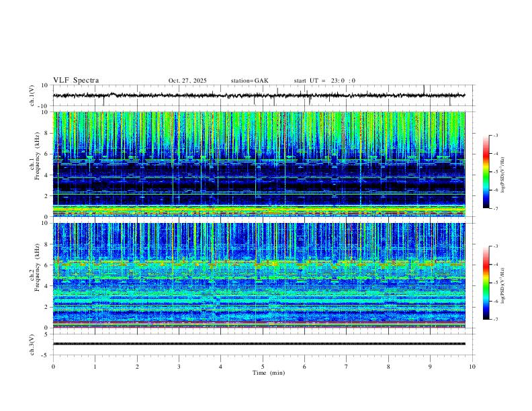Click the ch.2 spectrogram color bar
Viewport: 532px width, 411px height.
(486, 283)
